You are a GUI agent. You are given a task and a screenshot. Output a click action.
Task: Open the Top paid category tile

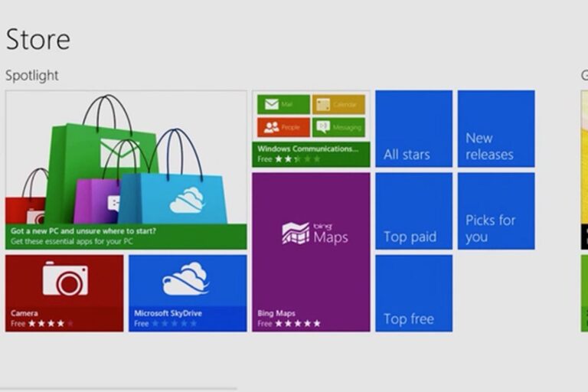click(413, 211)
